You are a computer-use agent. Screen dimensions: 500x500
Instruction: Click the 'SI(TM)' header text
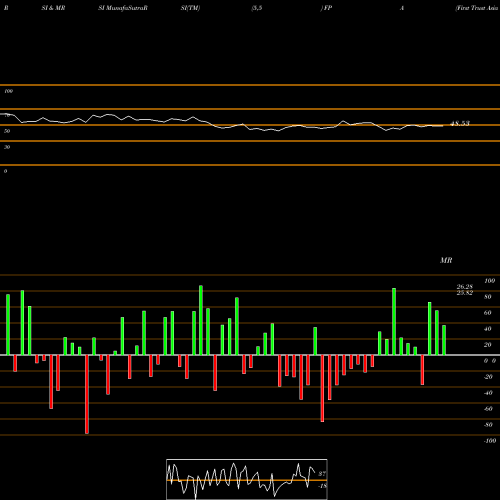click(x=190, y=8)
